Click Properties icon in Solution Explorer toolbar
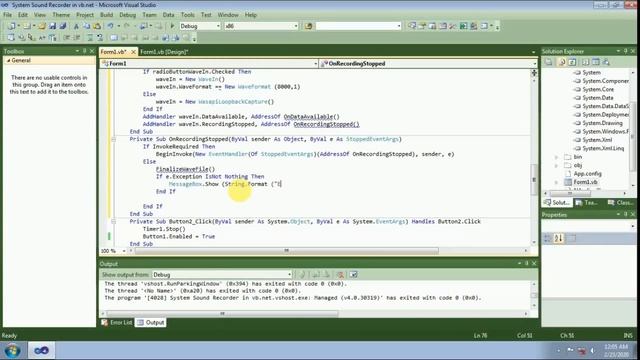 pyautogui.click(x=549, y=62)
